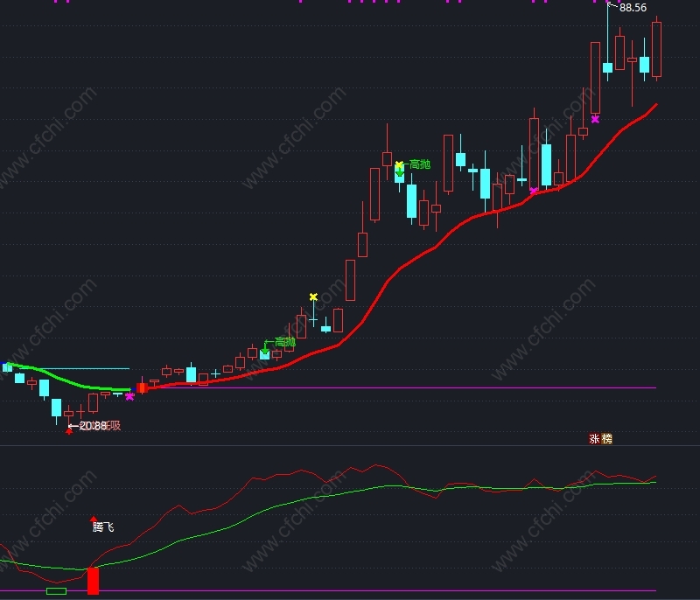The height and width of the screenshot is (600, 700).
Task: Select the 高抛 label beside the yellow X
Action: 420,164
